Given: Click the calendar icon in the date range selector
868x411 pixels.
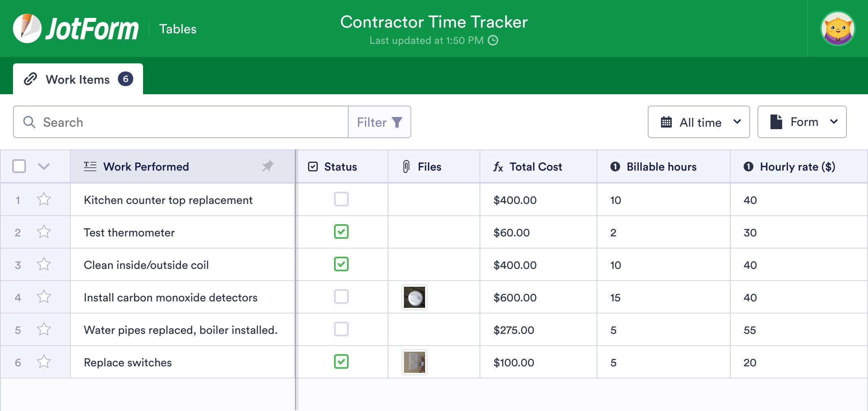Looking at the screenshot, I should pos(667,122).
